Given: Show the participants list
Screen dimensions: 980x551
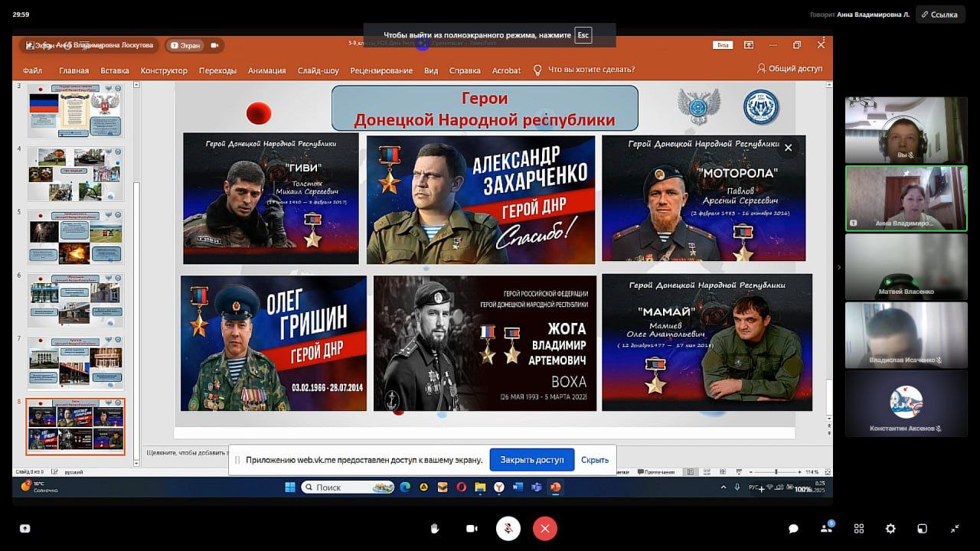Looking at the screenshot, I should pos(827,528).
